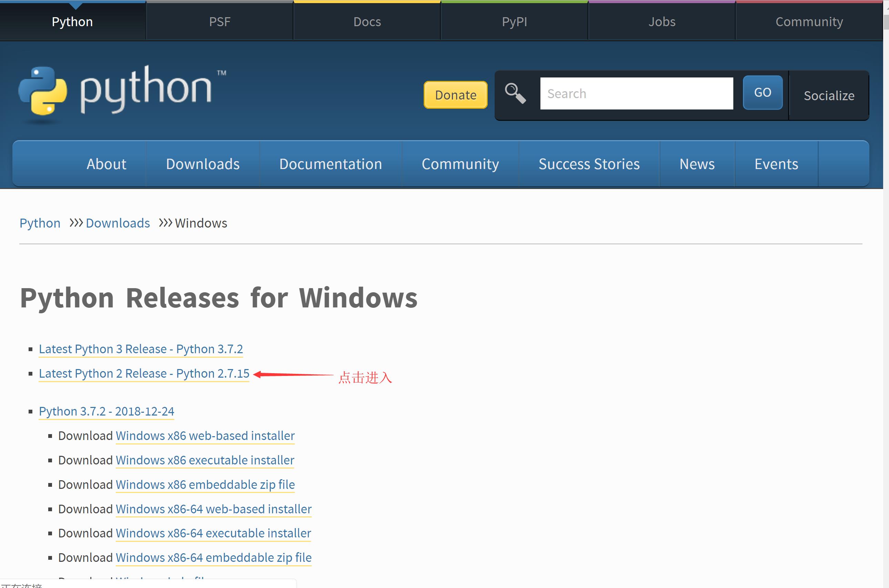Image resolution: width=889 pixels, height=588 pixels.
Task: Expand the Community main navigation menu
Action: (x=460, y=164)
